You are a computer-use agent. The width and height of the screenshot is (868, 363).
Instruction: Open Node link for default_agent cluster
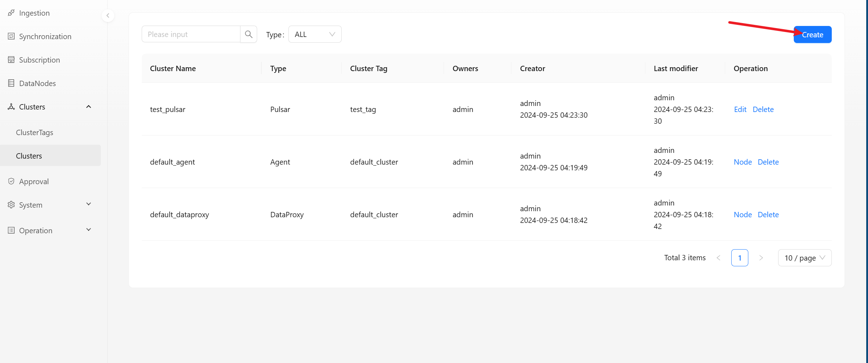point(743,162)
